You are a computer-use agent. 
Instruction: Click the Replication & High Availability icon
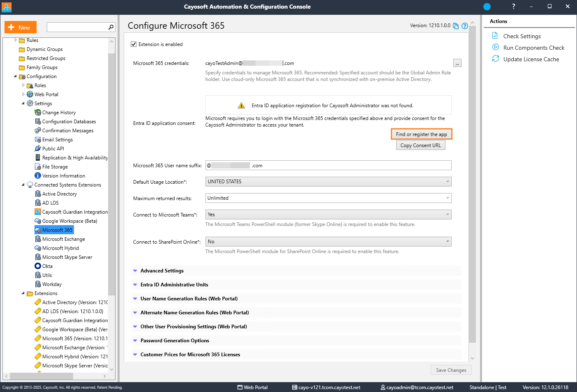38,157
